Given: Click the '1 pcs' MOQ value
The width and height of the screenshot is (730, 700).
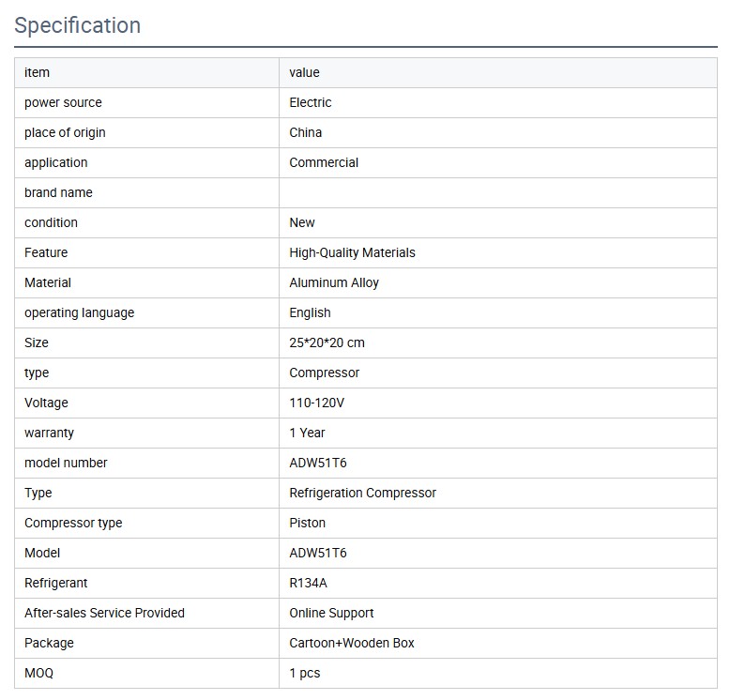Looking at the screenshot, I should 305,673.
